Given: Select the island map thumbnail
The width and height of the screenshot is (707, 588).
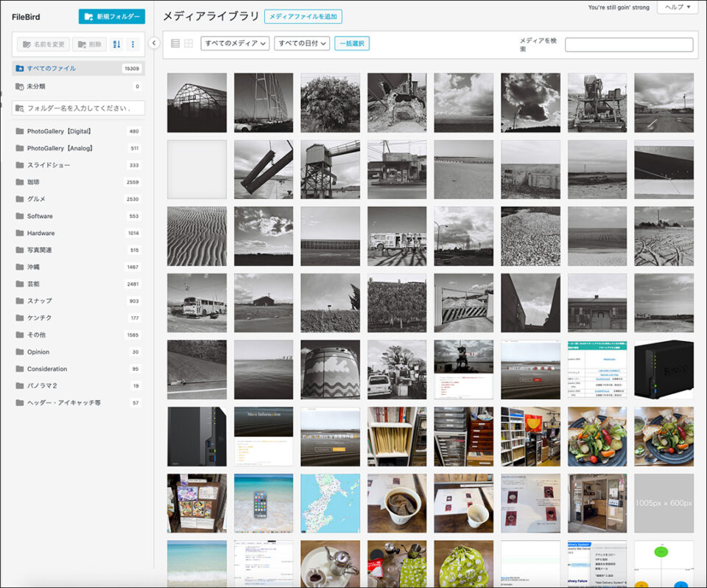Looking at the screenshot, I should [331, 503].
